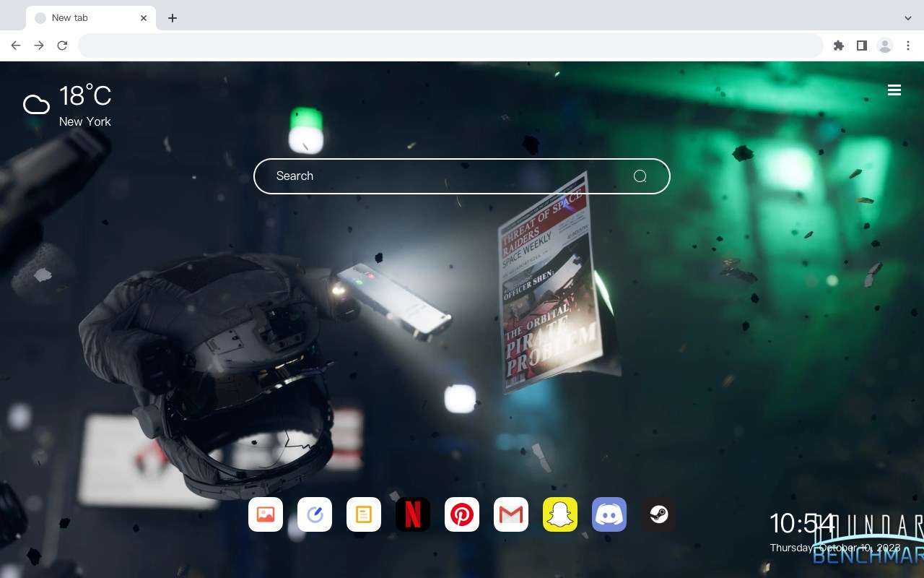The width and height of the screenshot is (924, 578).
Task: Open the Steam shortcut
Action: click(x=658, y=514)
